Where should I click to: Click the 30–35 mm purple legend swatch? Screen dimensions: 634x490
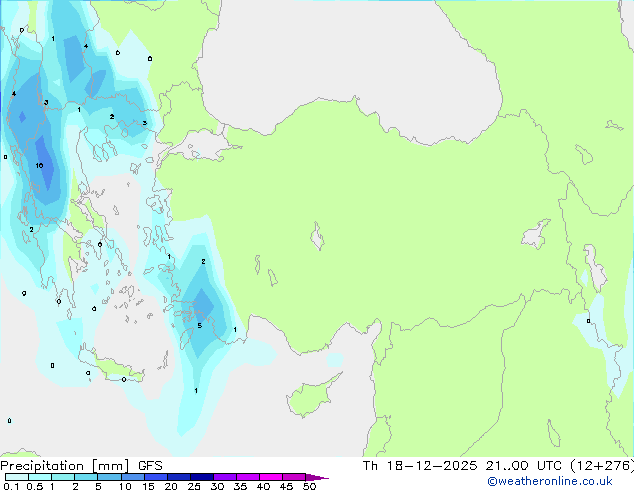coord(225,477)
